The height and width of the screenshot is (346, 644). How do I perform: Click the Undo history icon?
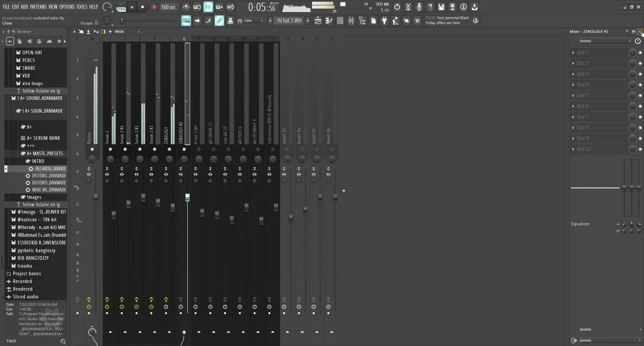click(397, 7)
